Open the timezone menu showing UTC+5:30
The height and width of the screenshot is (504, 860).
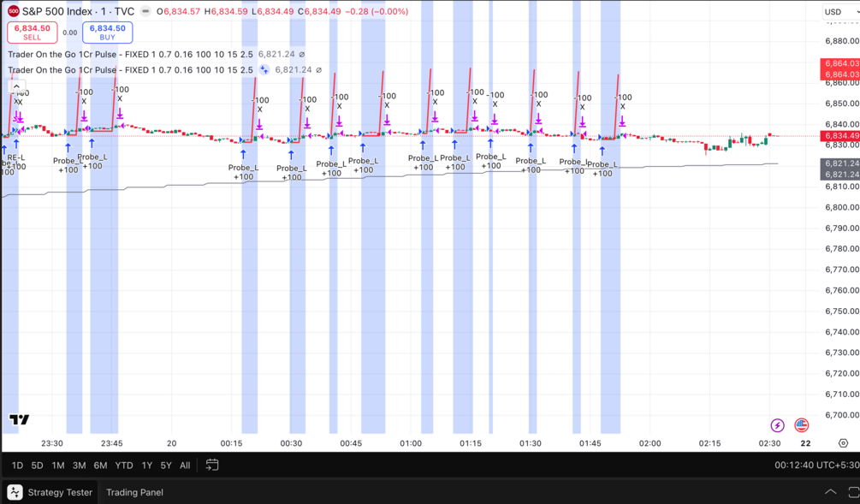pos(816,465)
